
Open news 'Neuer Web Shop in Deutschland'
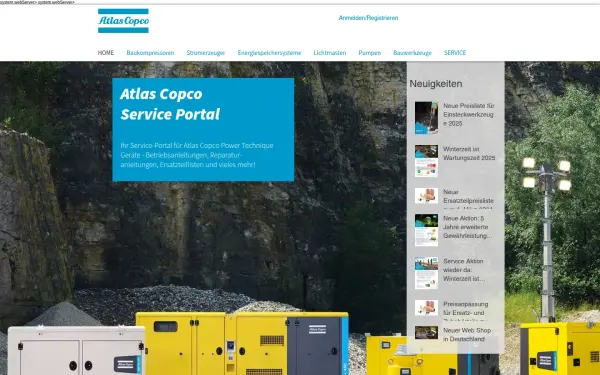pyautogui.click(x=467, y=334)
